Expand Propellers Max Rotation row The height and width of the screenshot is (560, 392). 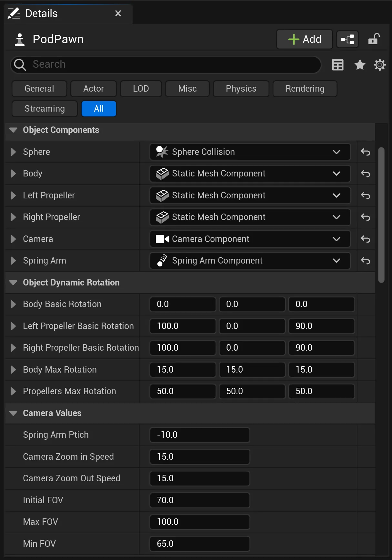click(13, 391)
